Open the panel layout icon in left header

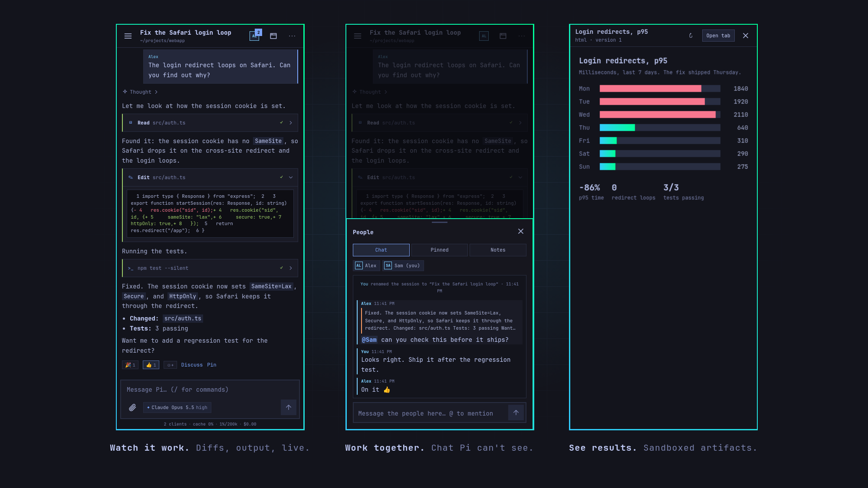click(x=273, y=36)
